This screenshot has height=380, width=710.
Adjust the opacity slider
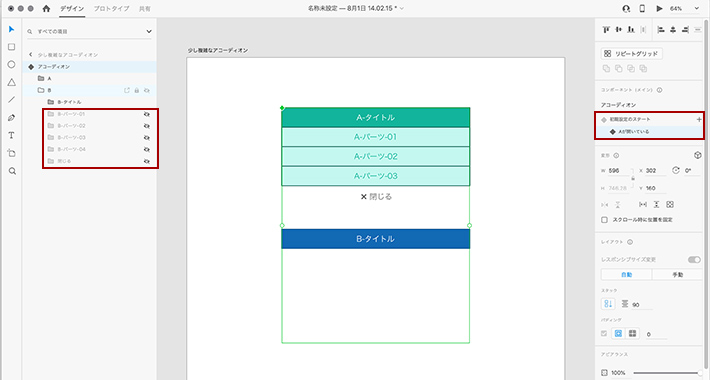click(668, 373)
